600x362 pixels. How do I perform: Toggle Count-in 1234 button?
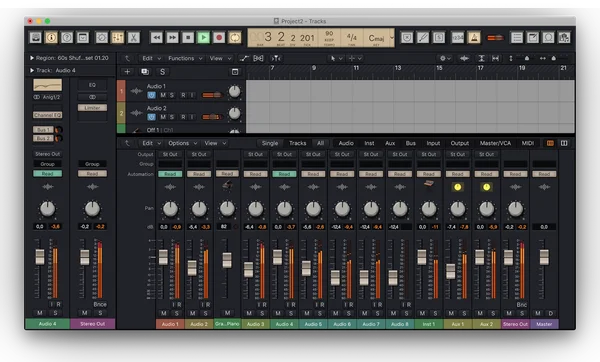(458, 38)
